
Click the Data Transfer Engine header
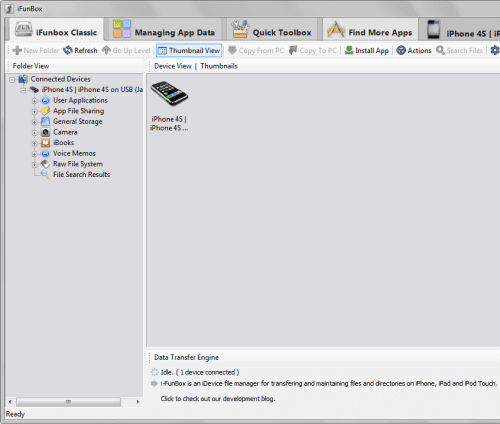186,357
